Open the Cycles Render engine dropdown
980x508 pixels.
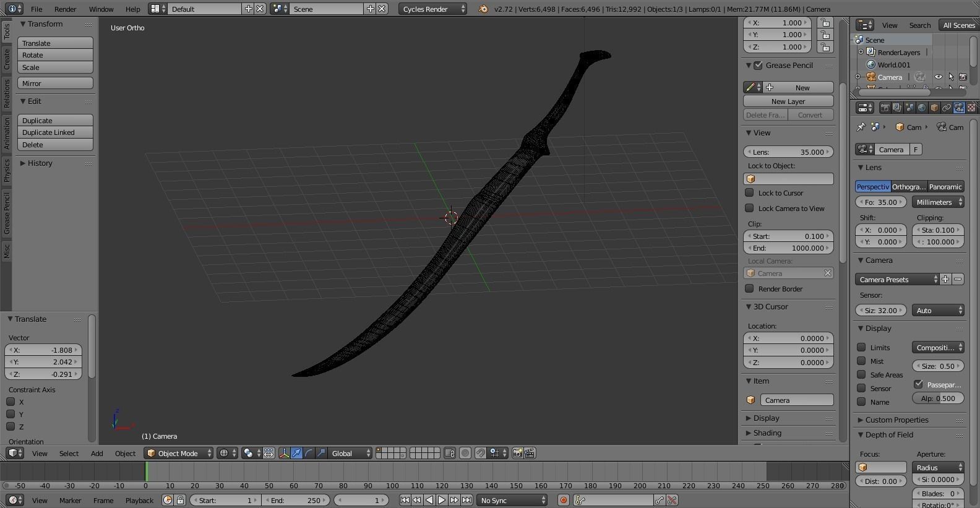click(432, 9)
